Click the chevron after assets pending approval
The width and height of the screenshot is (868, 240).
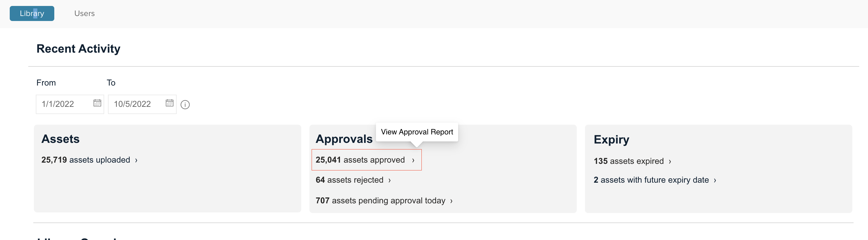pos(451,201)
